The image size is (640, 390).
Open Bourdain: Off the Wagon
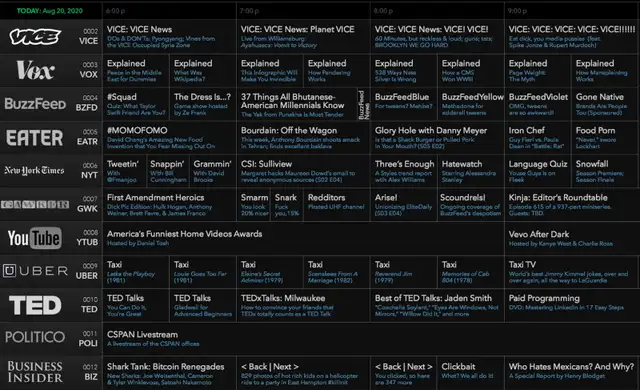point(303,137)
